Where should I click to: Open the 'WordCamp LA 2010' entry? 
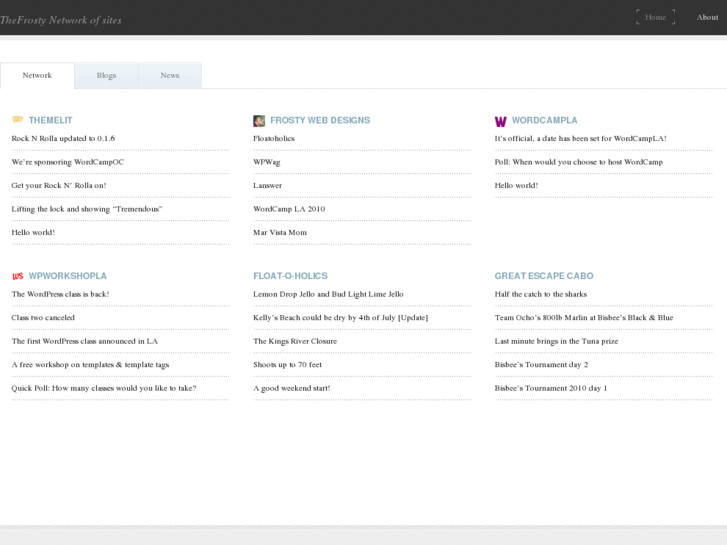click(x=289, y=209)
